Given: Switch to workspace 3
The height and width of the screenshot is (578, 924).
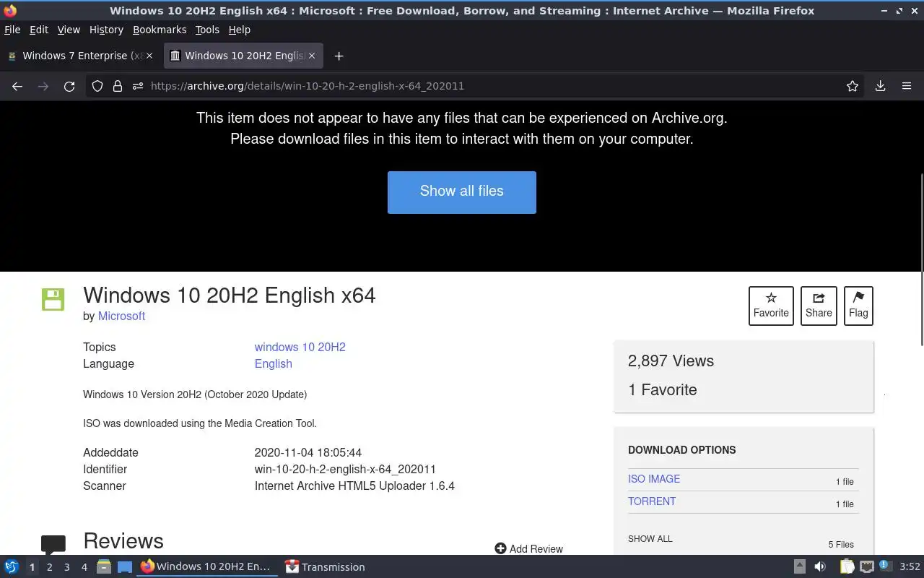Looking at the screenshot, I should (x=66, y=567).
